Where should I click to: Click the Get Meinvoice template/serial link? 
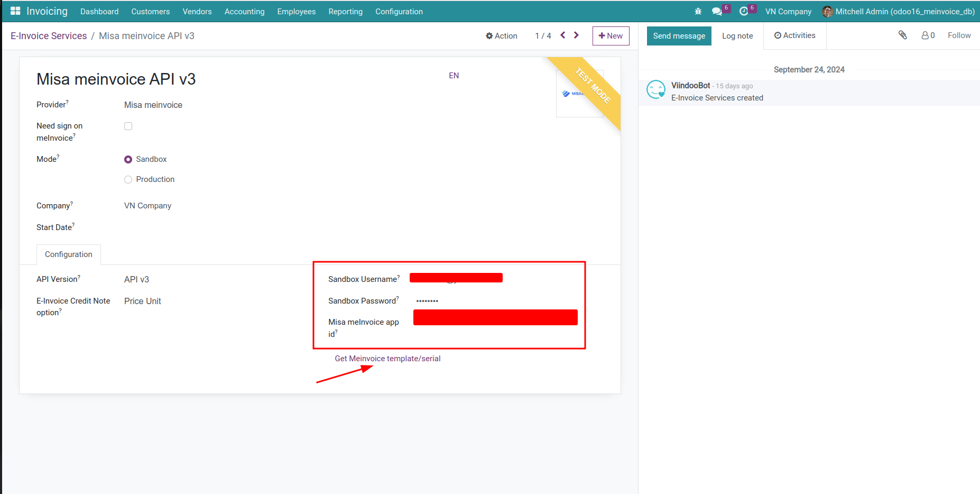click(x=387, y=358)
